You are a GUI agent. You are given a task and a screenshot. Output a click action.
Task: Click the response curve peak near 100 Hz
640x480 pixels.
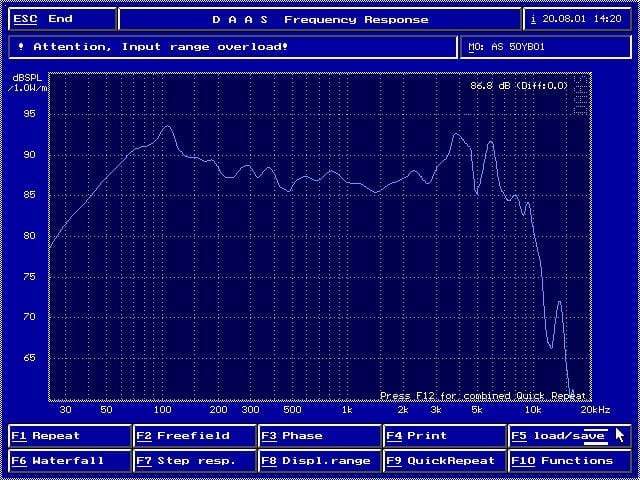[x=165, y=127]
